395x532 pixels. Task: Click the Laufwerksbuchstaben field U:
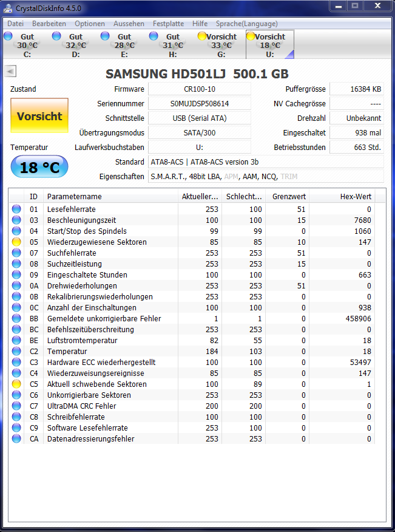(200, 147)
